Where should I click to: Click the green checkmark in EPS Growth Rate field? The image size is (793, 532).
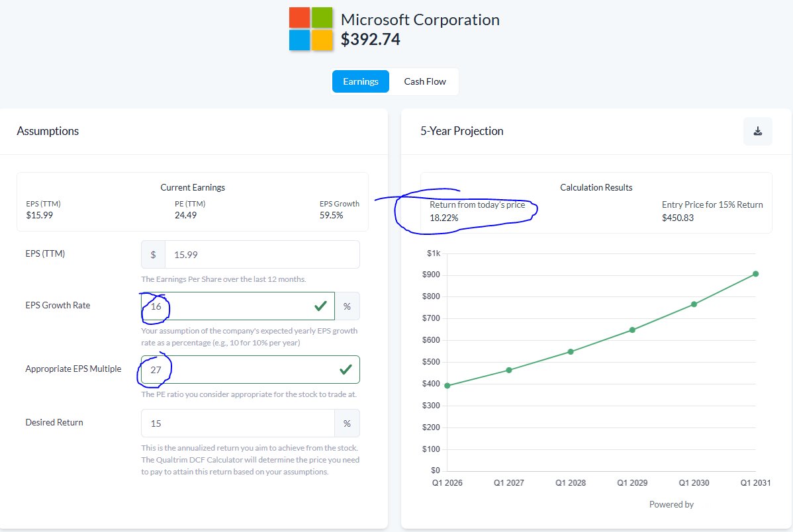(320, 306)
